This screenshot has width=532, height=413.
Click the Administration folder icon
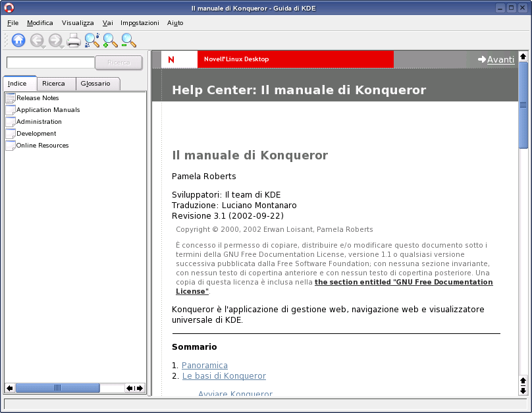[11, 121]
